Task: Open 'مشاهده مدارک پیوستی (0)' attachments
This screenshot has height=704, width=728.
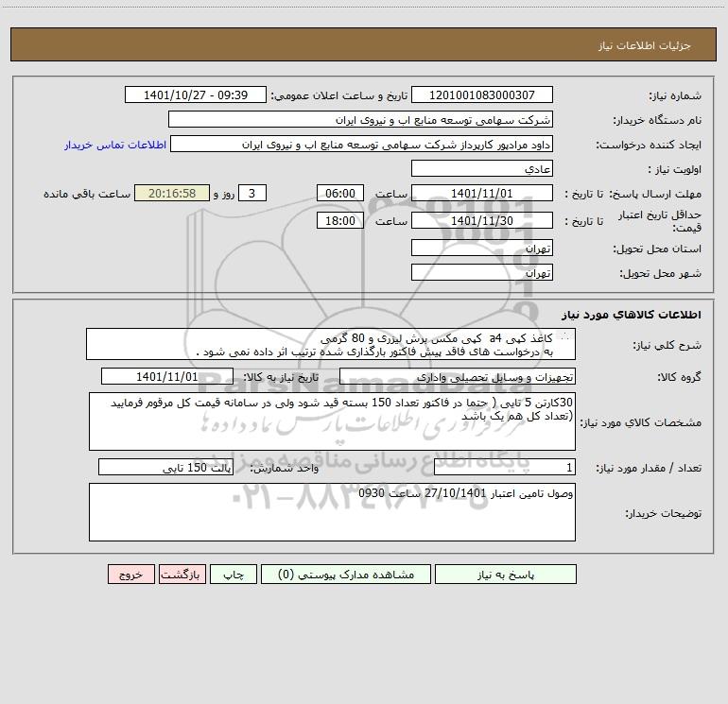Action: pyautogui.click(x=345, y=574)
